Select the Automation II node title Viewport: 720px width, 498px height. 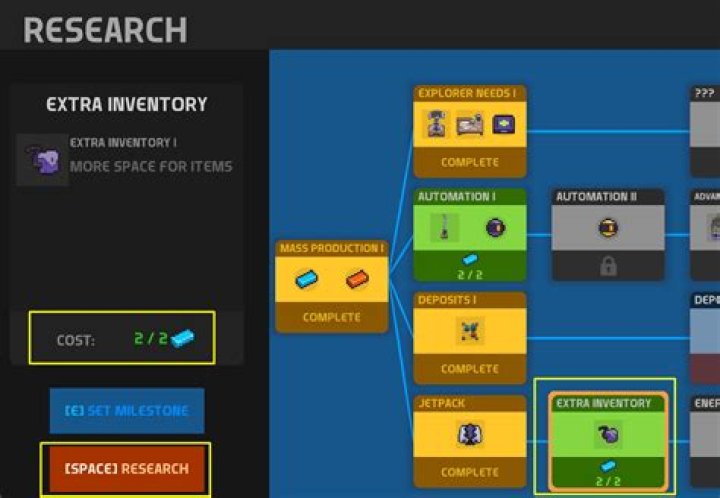[x=596, y=197]
